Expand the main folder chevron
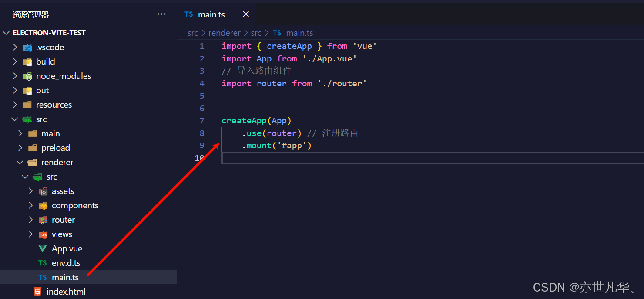The height and width of the screenshot is (299, 644). point(20,133)
